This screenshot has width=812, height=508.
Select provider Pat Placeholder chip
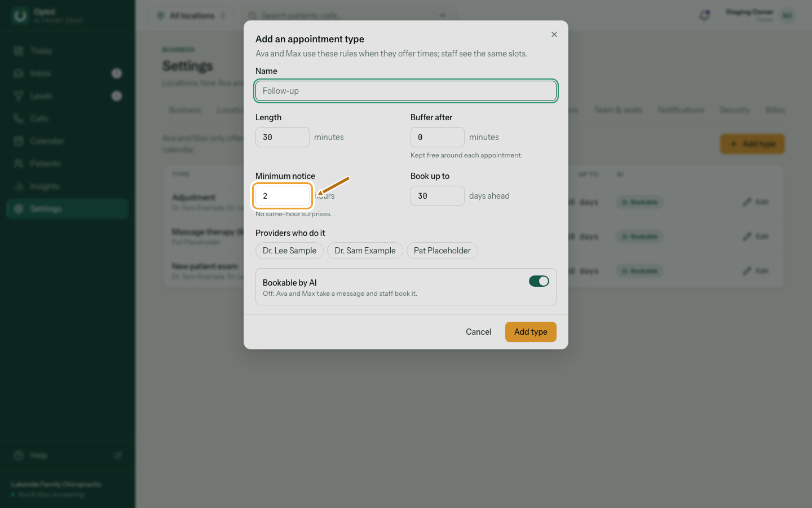tap(442, 251)
